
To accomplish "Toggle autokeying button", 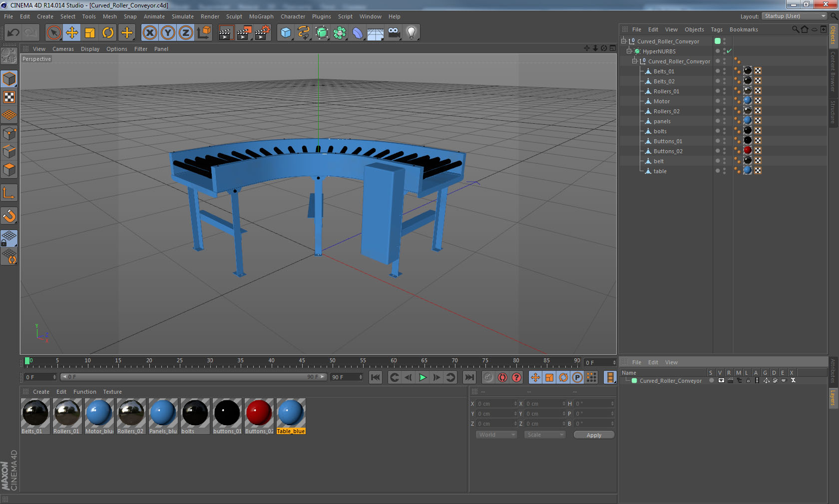I will click(x=502, y=377).
